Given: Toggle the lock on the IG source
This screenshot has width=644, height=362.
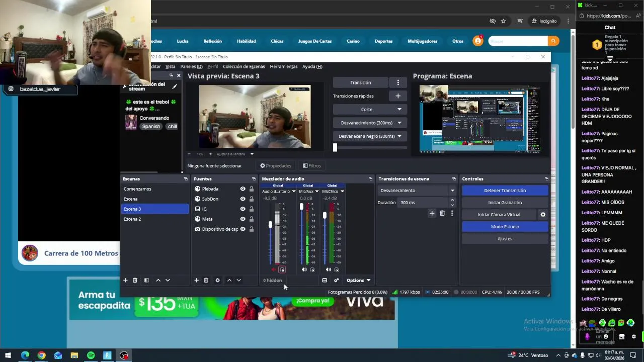Looking at the screenshot, I should click(x=251, y=209).
